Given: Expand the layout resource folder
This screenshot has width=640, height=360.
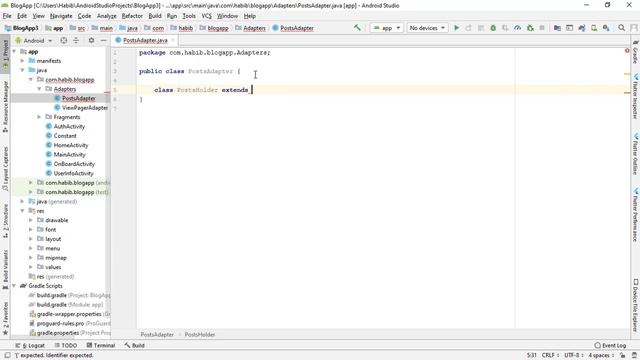Looking at the screenshot, I should 31,239.
